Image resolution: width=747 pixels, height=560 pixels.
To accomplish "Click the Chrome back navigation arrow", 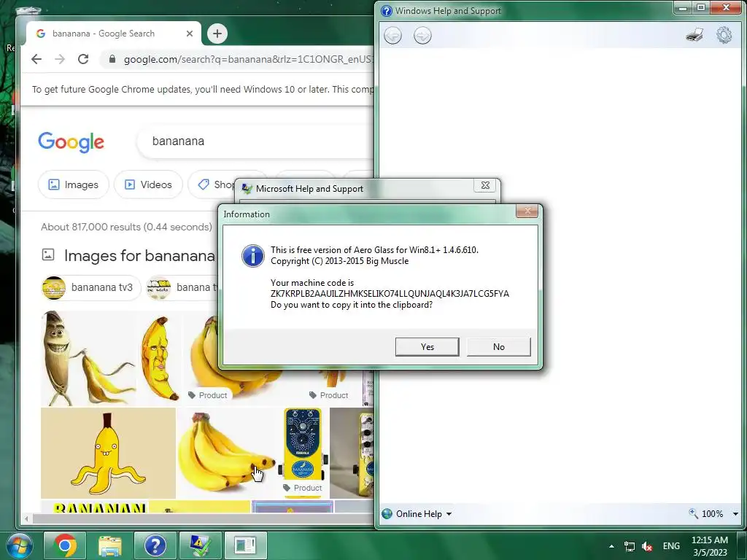I will click(x=36, y=59).
